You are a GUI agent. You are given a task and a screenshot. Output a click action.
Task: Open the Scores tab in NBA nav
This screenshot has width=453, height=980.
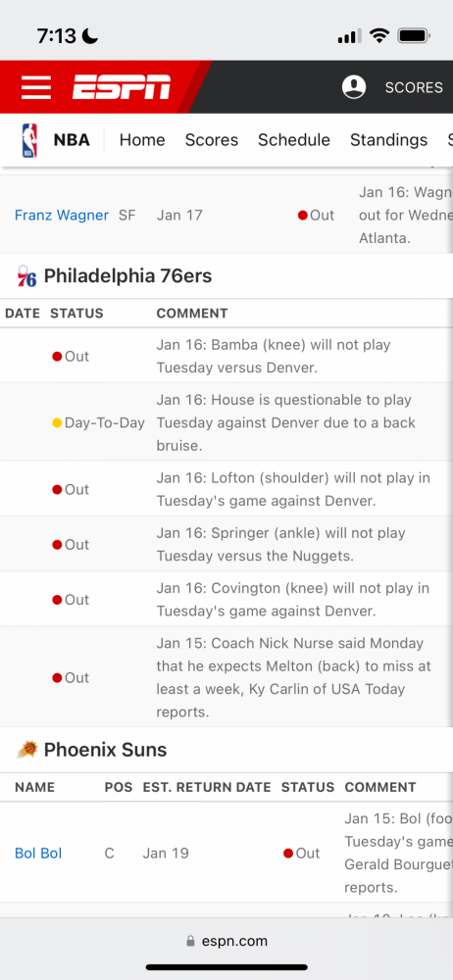(x=212, y=140)
